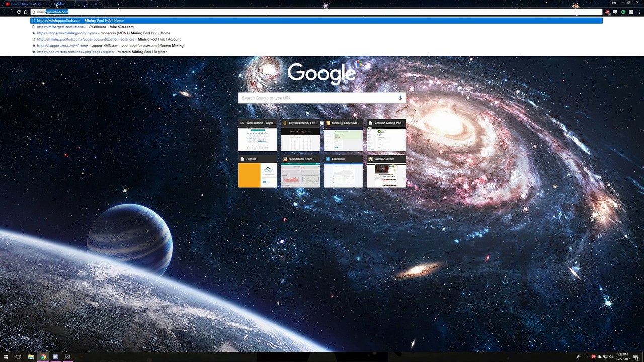Viewport: 644px width, 362px height.
Task: Launch File Explorer from the taskbar
Action: coord(31,357)
